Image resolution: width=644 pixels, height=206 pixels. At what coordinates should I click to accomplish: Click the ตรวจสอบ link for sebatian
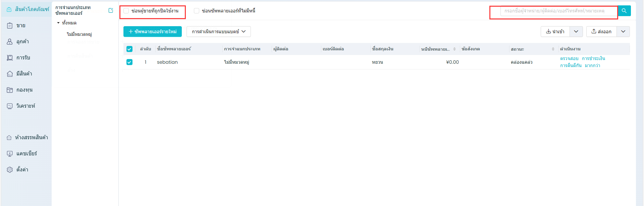tap(569, 59)
